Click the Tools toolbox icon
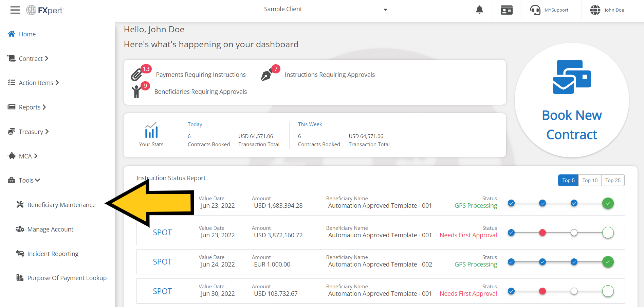 click(12, 180)
